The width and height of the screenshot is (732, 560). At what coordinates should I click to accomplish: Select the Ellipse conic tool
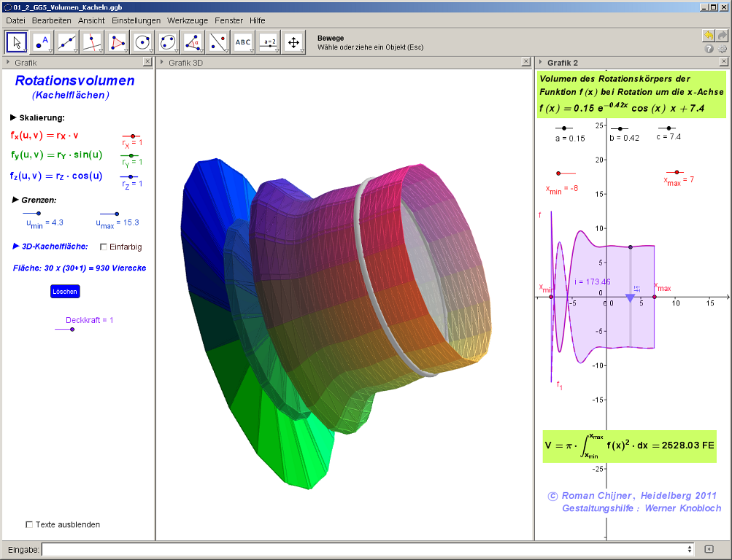168,42
